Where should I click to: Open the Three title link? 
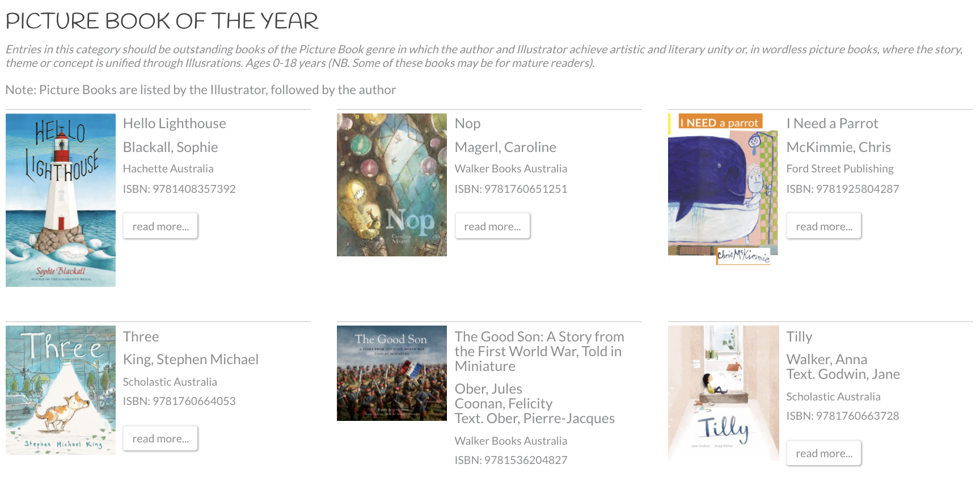(x=141, y=337)
